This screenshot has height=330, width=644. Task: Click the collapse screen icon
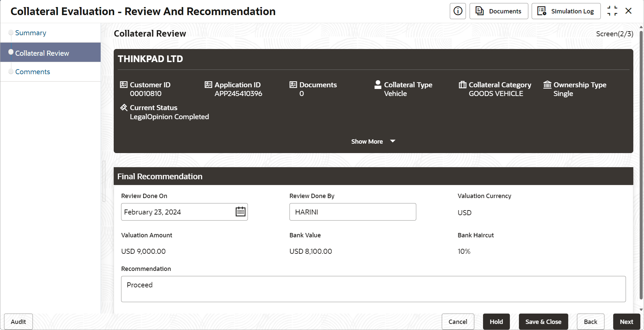tap(612, 11)
